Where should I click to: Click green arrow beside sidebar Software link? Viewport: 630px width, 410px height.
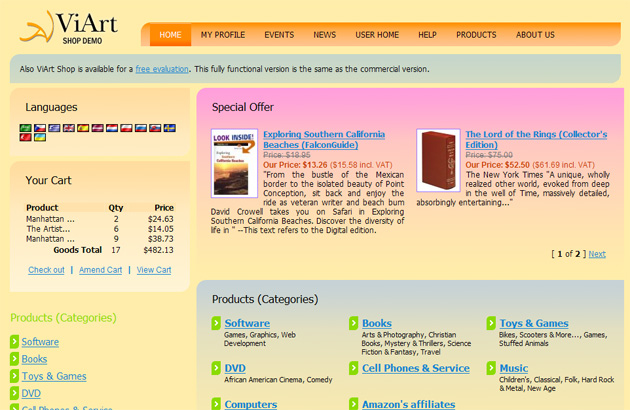coord(14,342)
